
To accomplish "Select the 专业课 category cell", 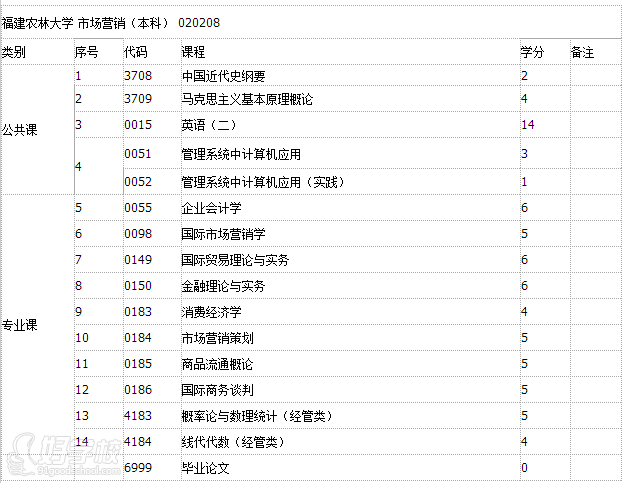I will pos(20,325).
